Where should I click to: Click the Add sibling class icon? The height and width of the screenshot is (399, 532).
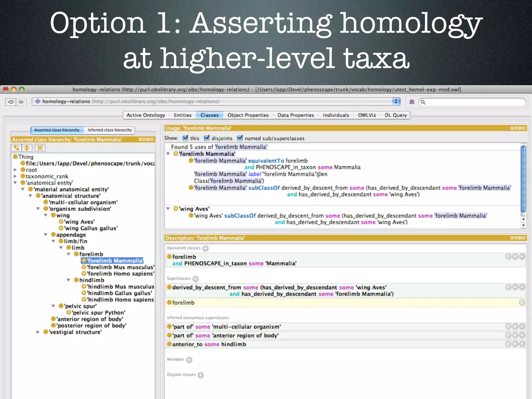[27, 148]
